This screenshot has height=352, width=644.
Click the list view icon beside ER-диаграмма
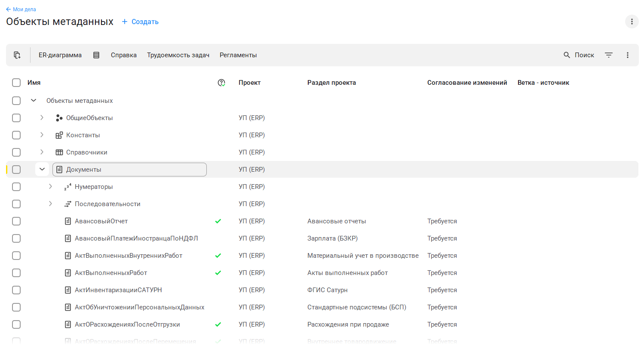[x=96, y=55]
